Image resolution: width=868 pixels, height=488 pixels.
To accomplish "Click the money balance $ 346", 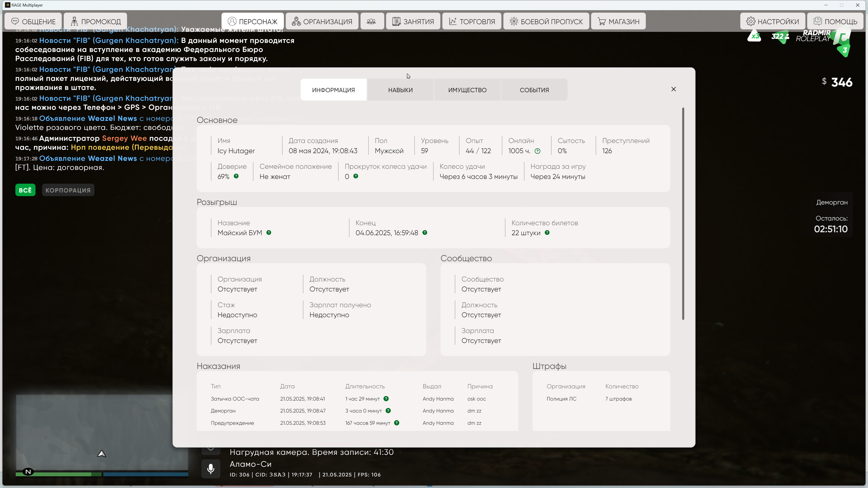I will pos(837,82).
